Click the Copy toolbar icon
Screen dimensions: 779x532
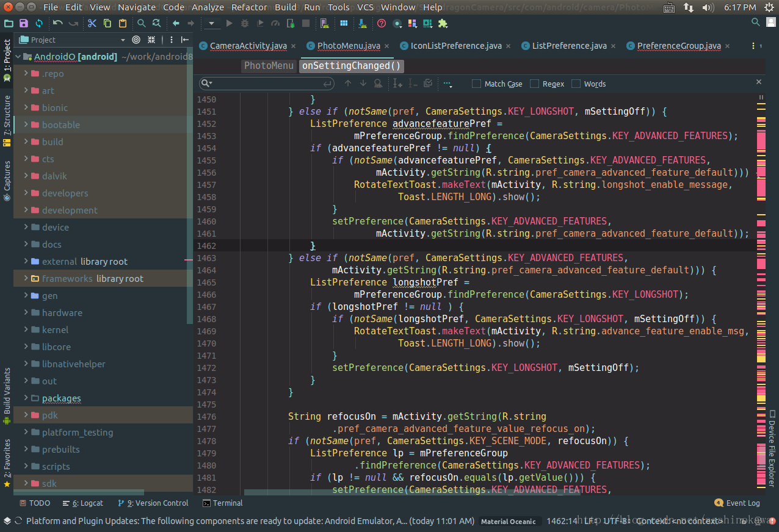(107, 23)
